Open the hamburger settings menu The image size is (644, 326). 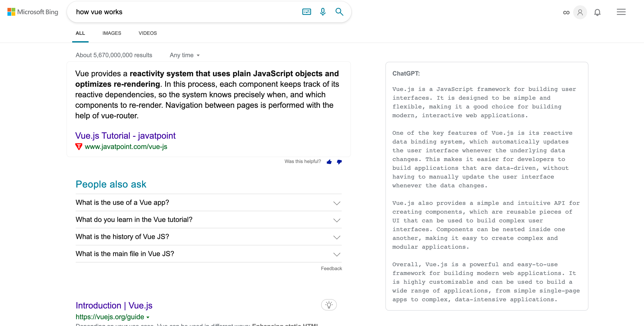coord(621,12)
